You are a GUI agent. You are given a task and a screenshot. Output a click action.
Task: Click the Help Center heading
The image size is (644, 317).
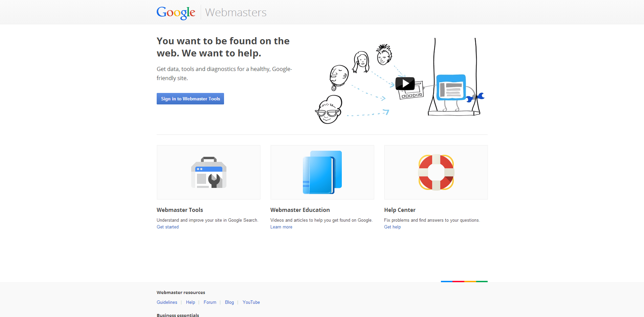(x=400, y=210)
